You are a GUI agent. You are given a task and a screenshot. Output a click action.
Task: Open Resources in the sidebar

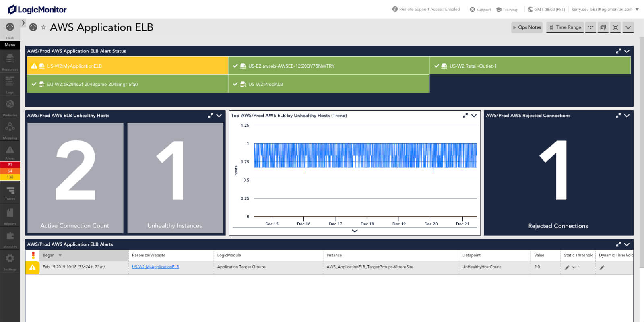click(x=10, y=62)
